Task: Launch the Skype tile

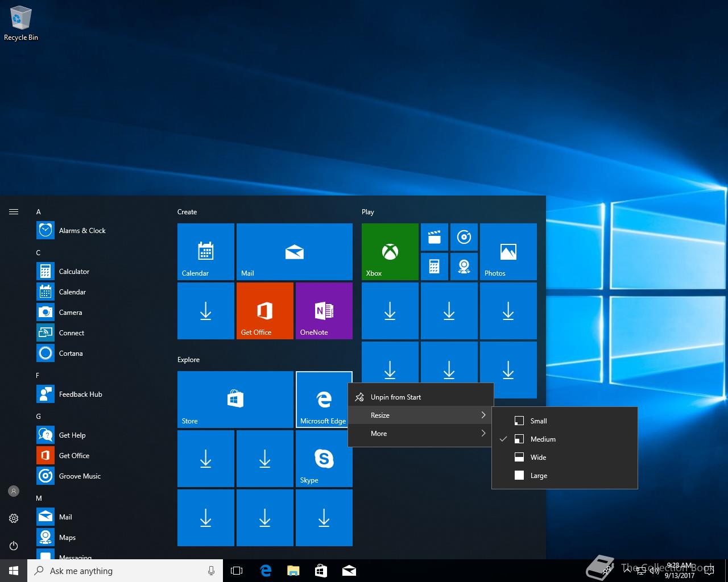Action: [x=324, y=459]
